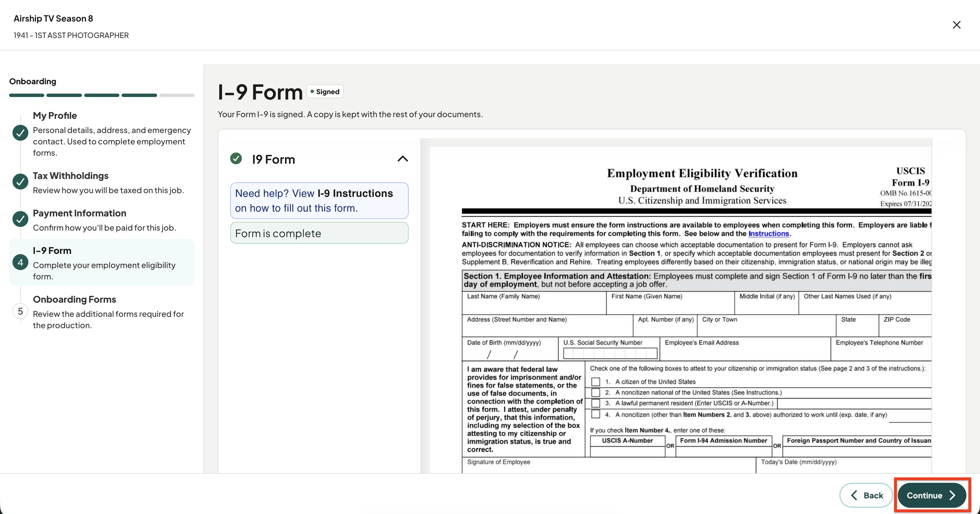Click the first onboarding progress bar segment
980x514 pixels.
click(x=27, y=95)
